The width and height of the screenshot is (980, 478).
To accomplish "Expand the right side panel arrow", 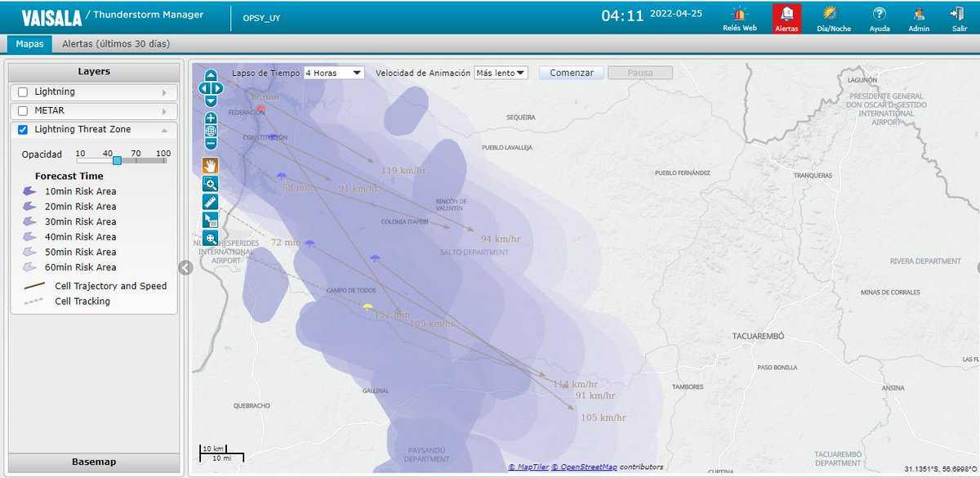I will pyautogui.click(x=977, y=267).
